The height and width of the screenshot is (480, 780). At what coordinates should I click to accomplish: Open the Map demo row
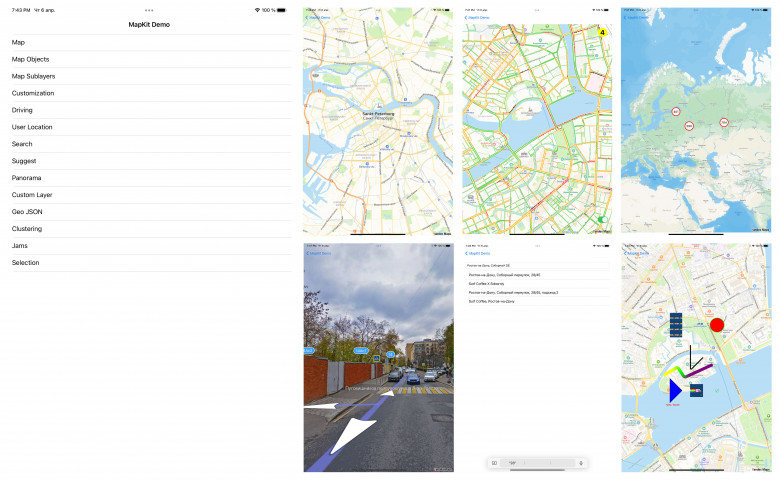pos(151,42)
